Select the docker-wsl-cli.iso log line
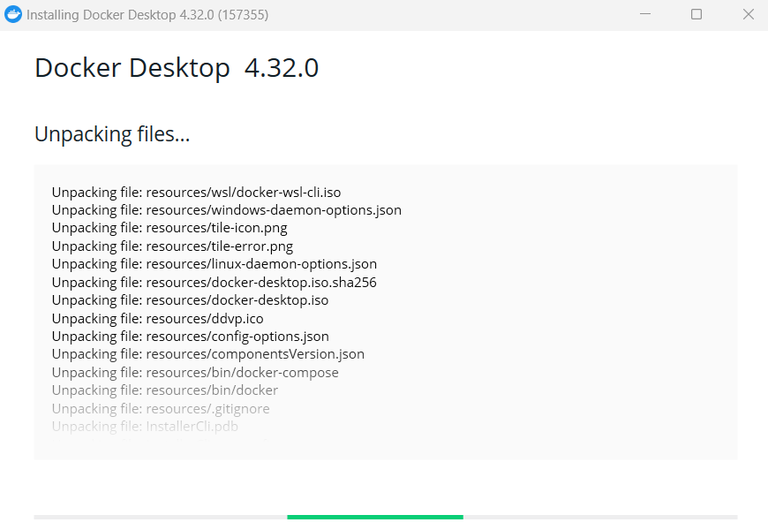This screenshot has height=530, width=768. tap(196, 192)
